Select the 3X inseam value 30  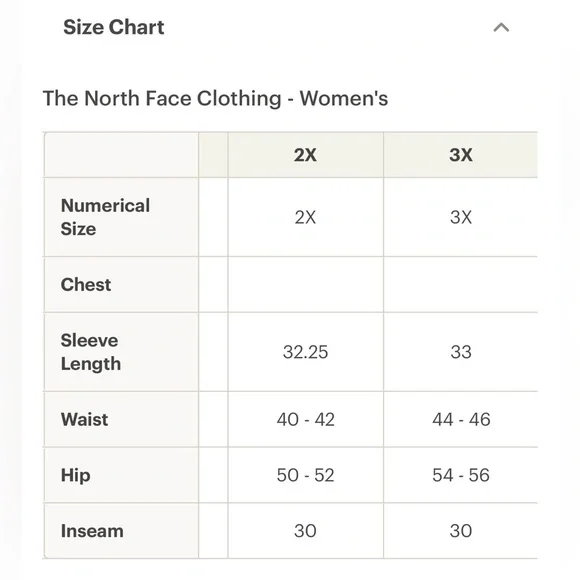click(x=461, y=531)
